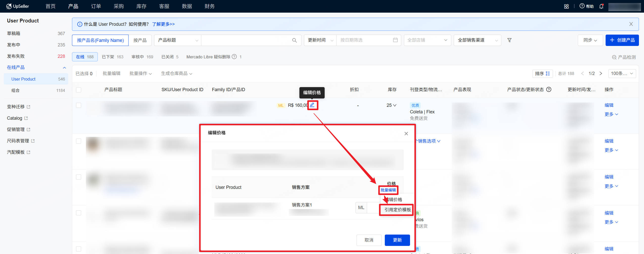Viewport: 644px width, 254px height.
Task: Click the ML price input in the dialog
Action: [374, 208]
